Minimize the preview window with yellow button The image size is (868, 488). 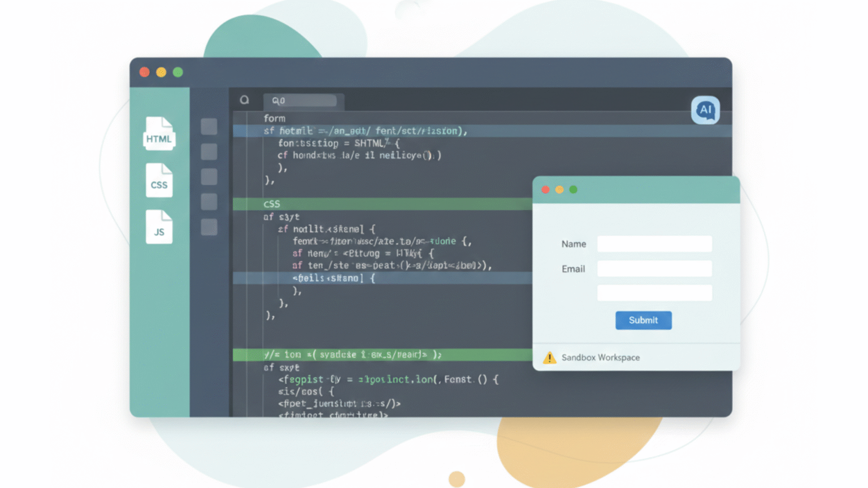tap(559, 190)
